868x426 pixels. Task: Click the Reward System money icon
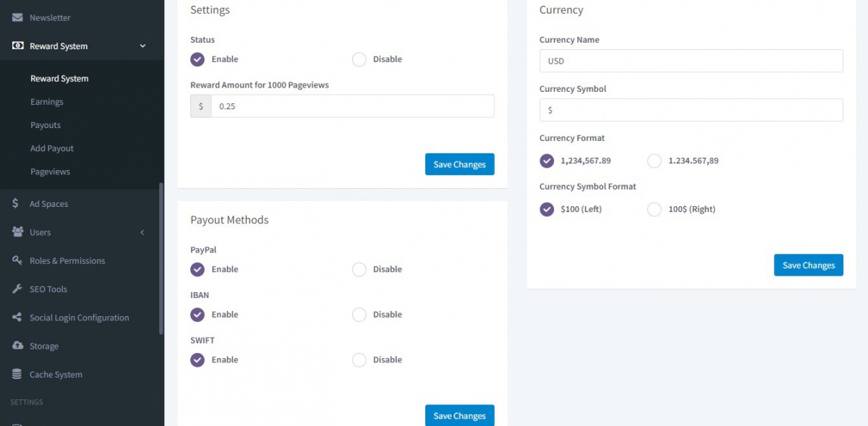pos(17,46)
